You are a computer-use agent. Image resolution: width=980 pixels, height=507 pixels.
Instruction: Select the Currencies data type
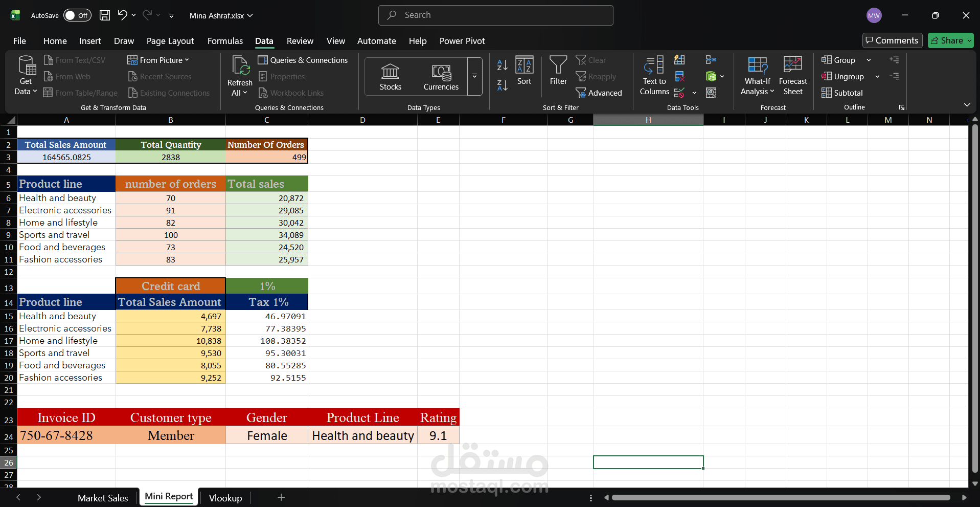click(x=440, y=75)
